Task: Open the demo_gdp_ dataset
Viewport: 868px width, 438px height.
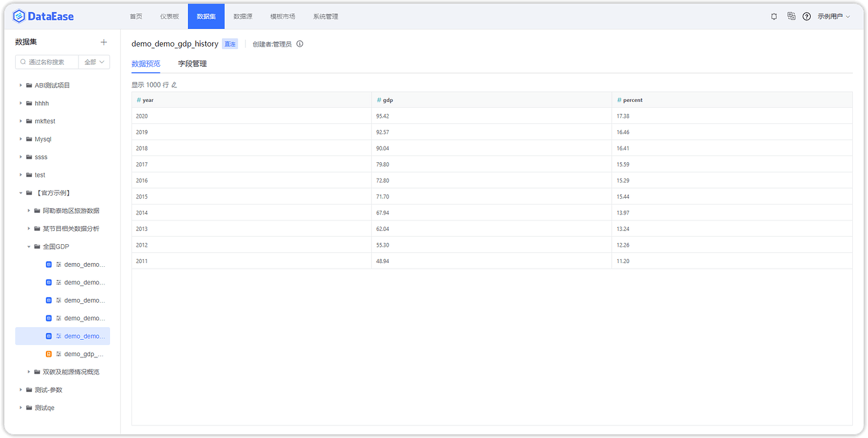Action: point(84,354)
